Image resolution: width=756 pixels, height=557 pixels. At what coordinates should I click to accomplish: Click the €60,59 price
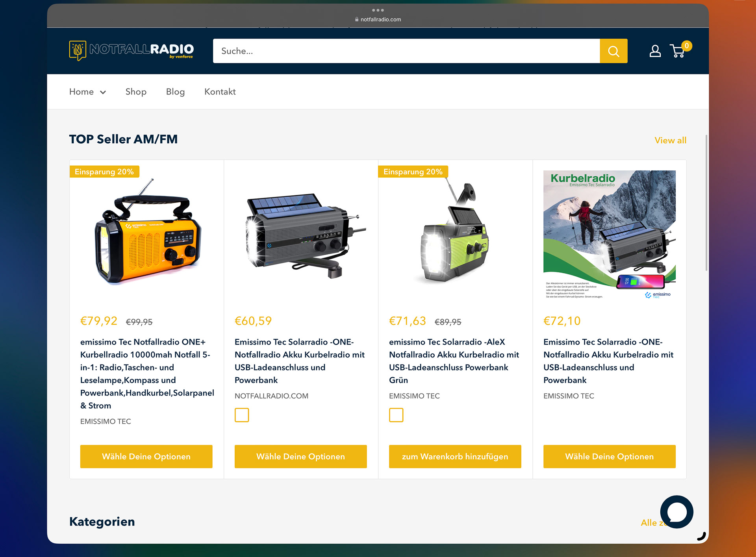[x=253, y=321]
